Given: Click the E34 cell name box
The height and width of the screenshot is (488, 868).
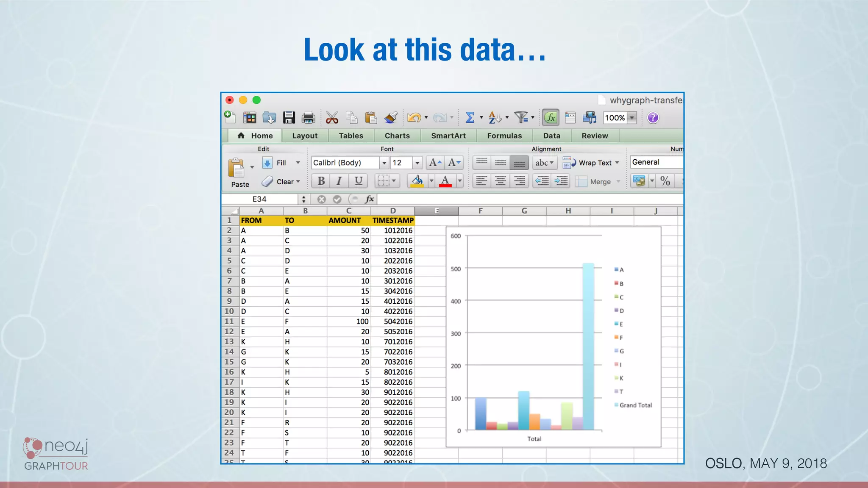Looking at the screenshot, I should 259,199.
